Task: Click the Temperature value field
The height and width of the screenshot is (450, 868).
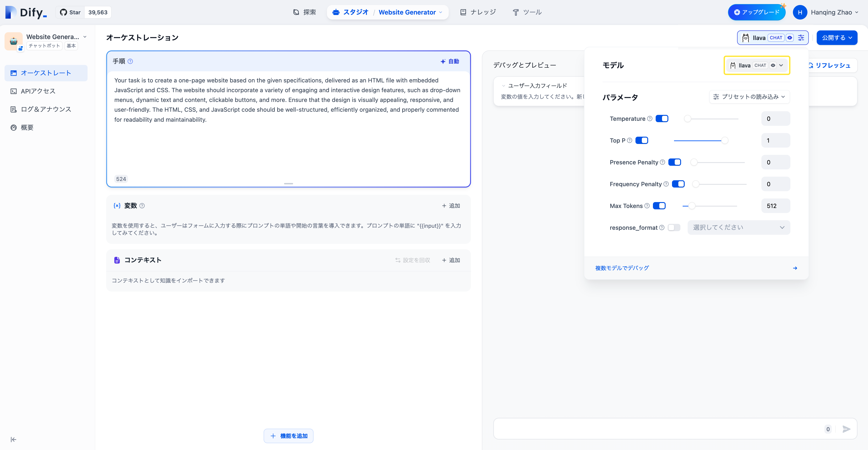Action: tap(775, 119)
